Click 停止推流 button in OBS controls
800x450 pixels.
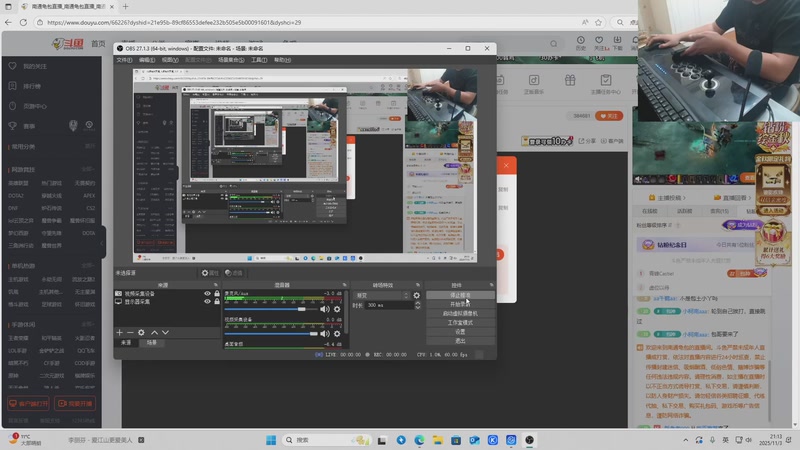click(460, 295)
